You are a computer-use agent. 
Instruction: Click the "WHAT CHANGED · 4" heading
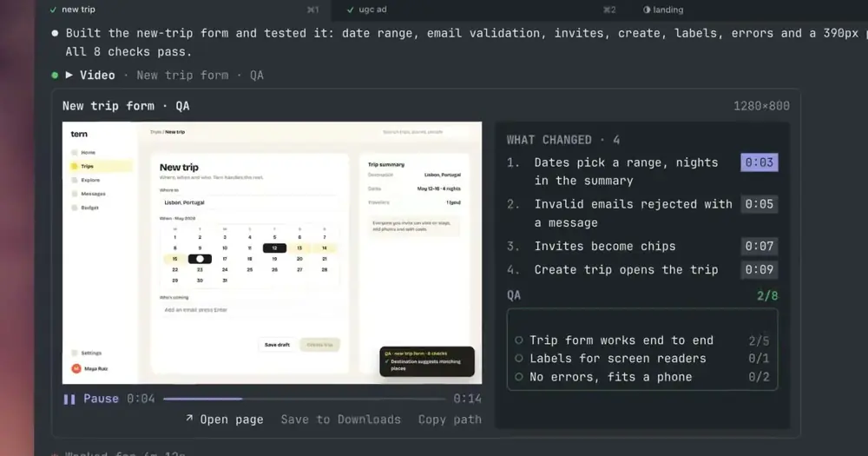[x=563, y=140]
